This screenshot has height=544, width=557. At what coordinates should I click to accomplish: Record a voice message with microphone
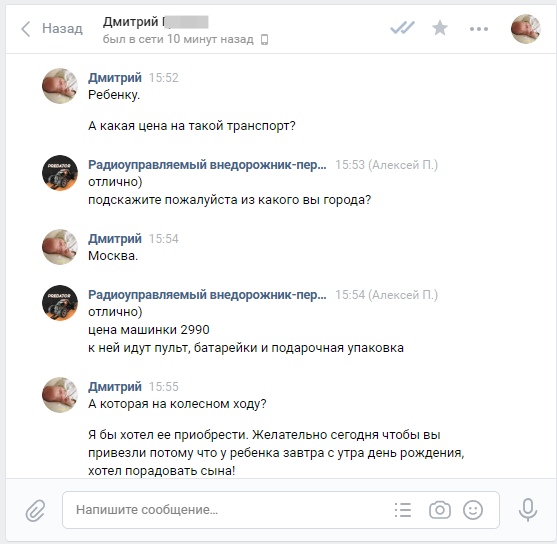click(528, 510)
